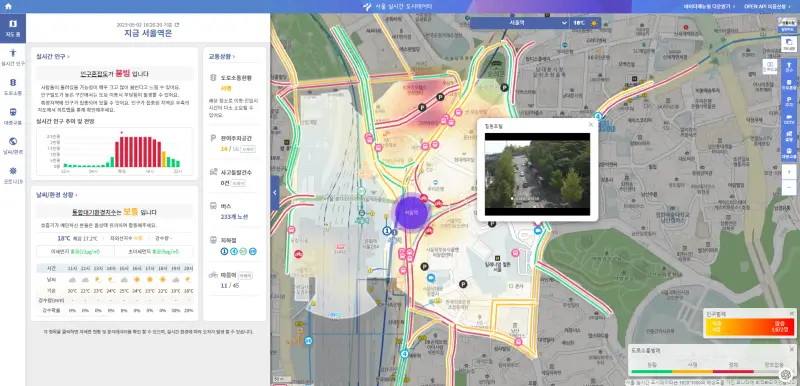This screenshot has height=386, width=800.
Task: Click the purple 서울역 map marker
Action: point(411,212)
